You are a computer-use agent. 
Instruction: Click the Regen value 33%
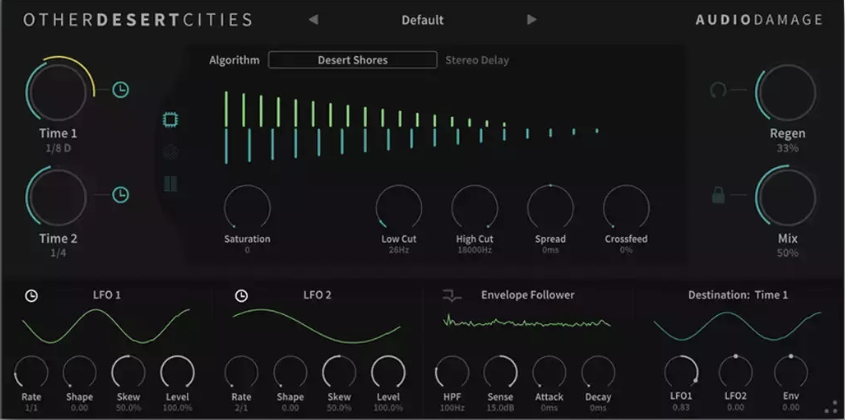pos(787,148)
